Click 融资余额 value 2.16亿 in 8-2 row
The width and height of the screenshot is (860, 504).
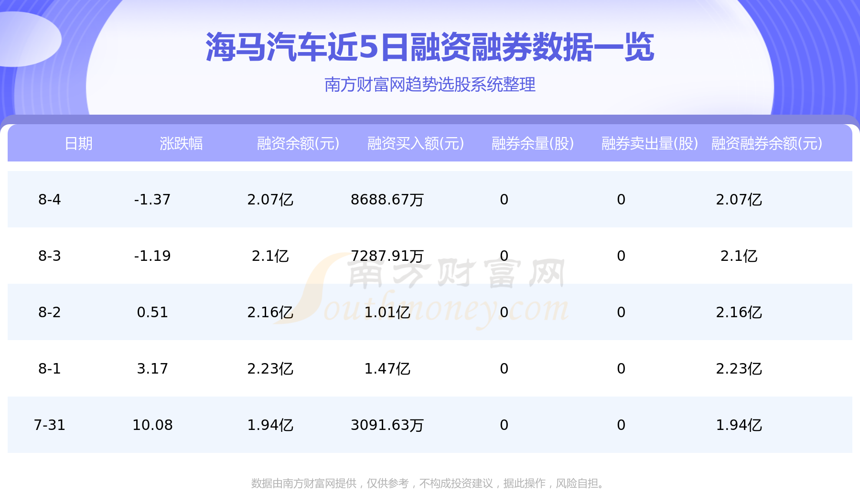(x=270, y=312)
